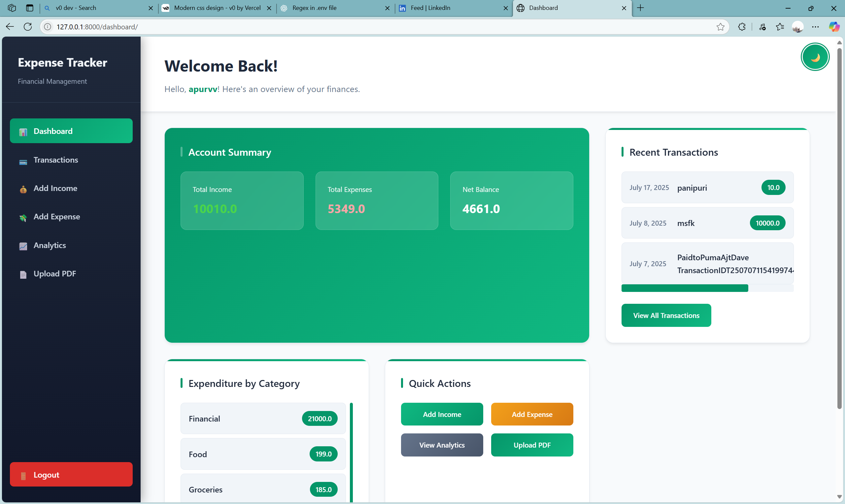The height and width of the screenshot is (504, 845).
Task: Click the Expenditure by Category vertical scrollbar
Action: pyautogui.click(x=351, y=452)
